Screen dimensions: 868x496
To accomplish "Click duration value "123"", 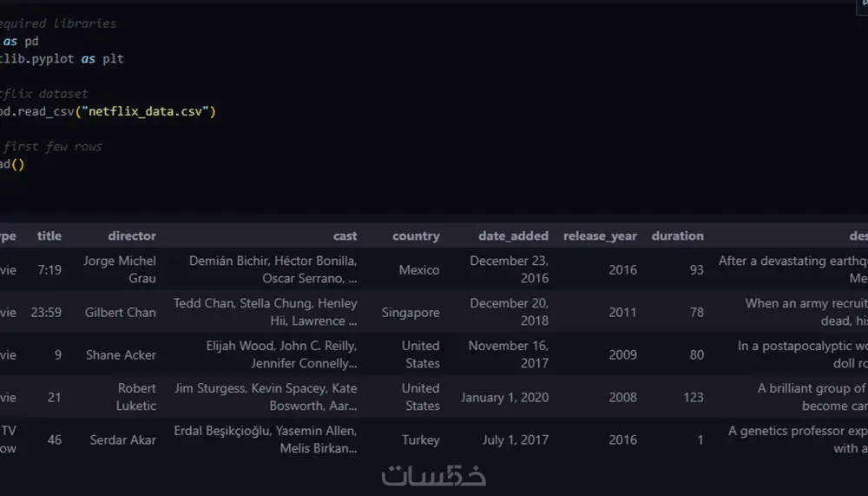I will 693,397.
